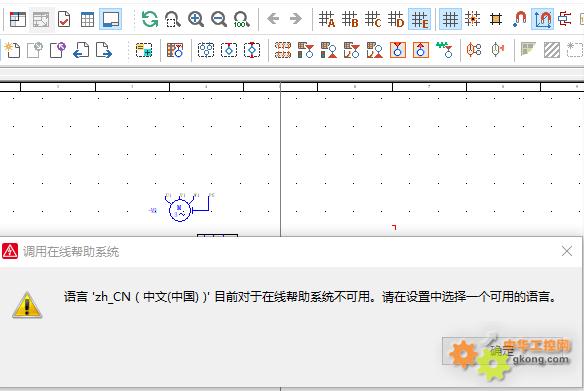Image resolution: width=584 pixels, height=391 pixels.
Task: Click the hatched fill pattern icon
Action: (552, 50)
